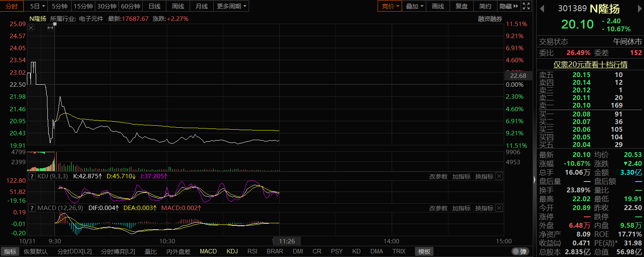644x257 pixels.
Task: Expand the 5日 period dropdown
Action: [x=37, y=6]
